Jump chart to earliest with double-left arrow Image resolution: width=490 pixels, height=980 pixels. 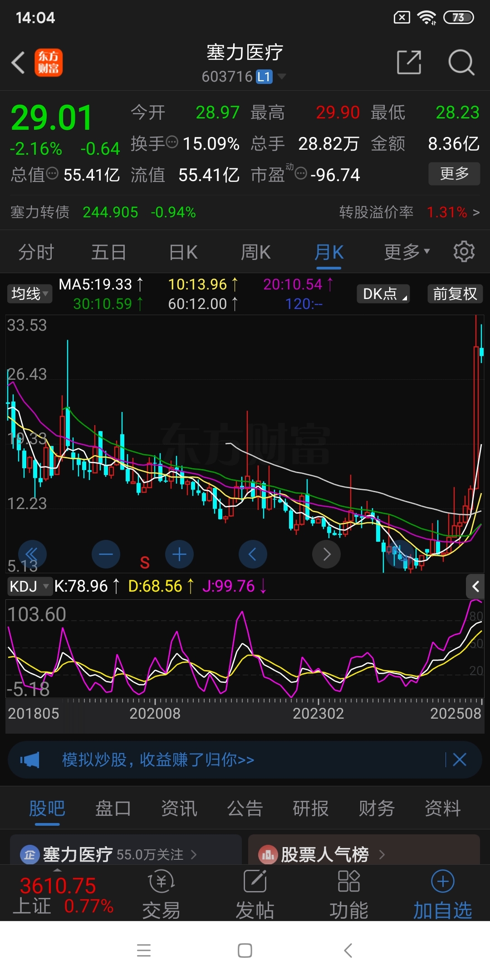point(32,554)
